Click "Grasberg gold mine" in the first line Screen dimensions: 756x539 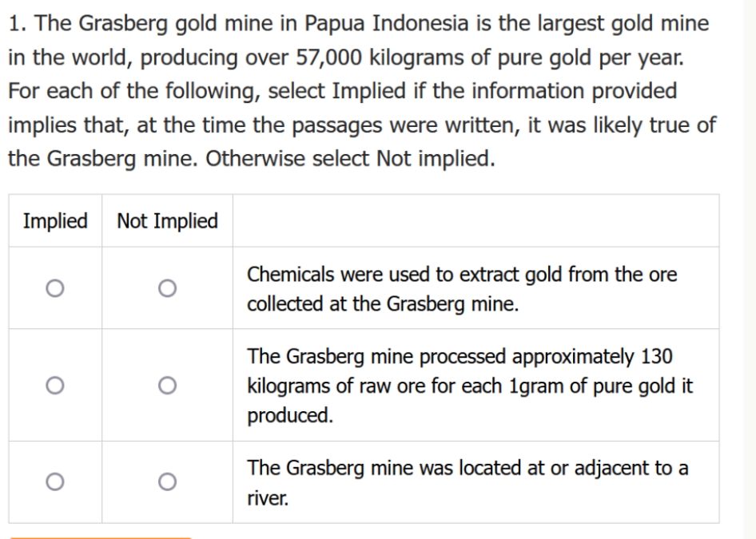(x=169, y=24)
